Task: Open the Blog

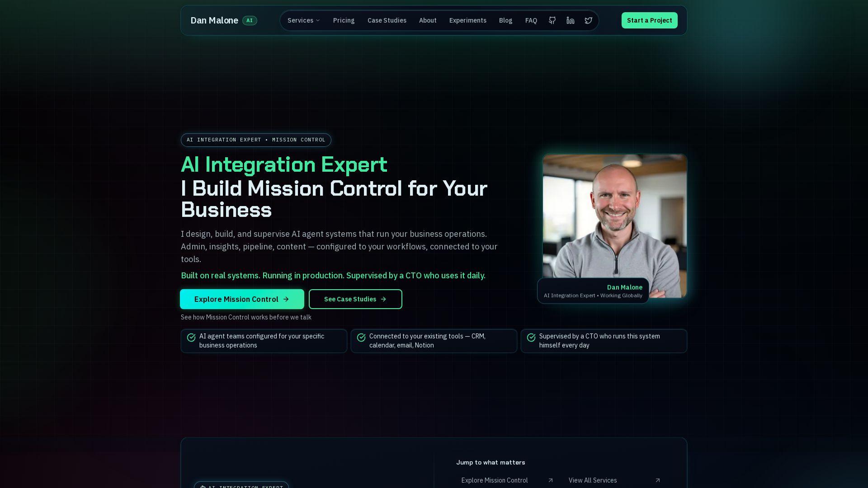Action: pos(505,20)
